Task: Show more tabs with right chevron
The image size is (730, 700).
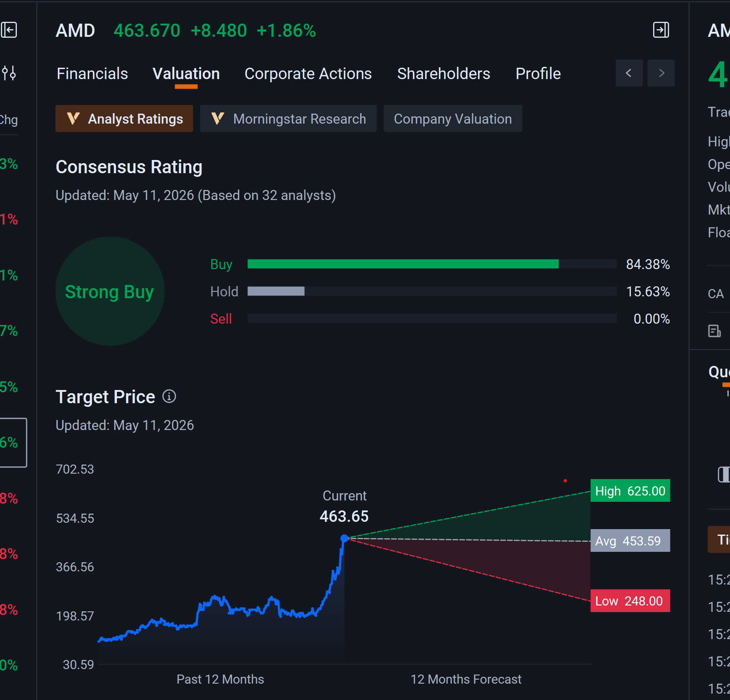Action: click(661, 73)
